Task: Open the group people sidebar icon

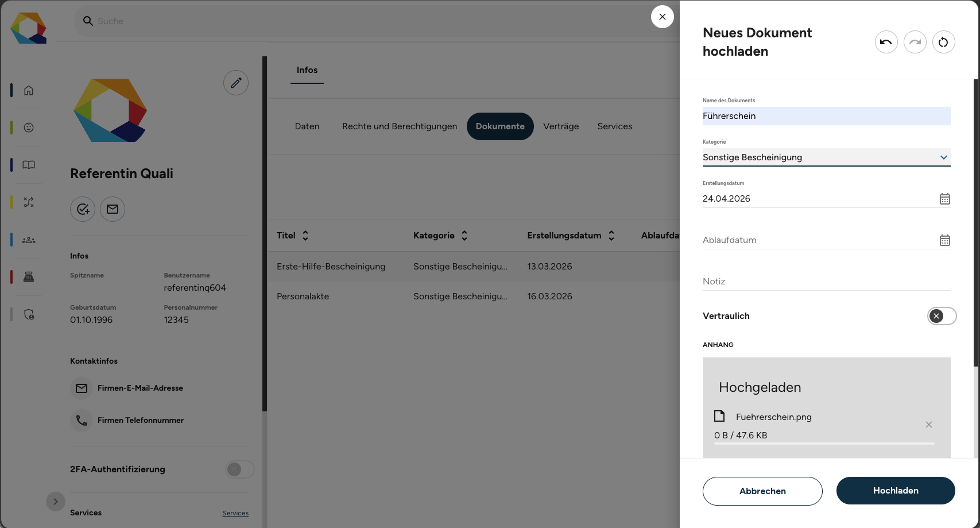Action: [29, 240]
